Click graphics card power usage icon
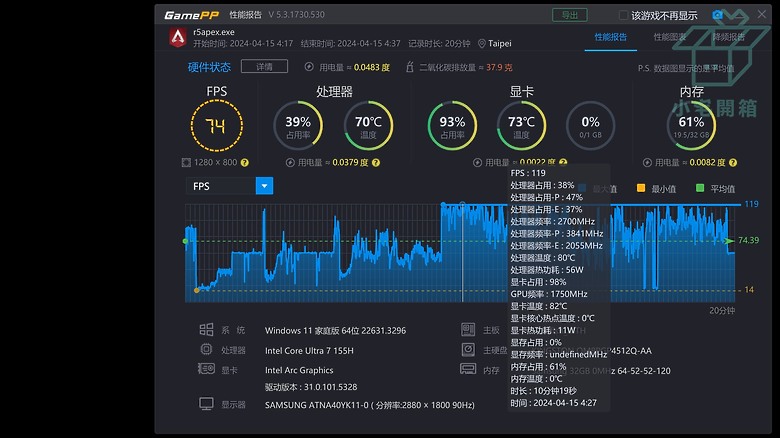780x438 pixels. pos(477,162)
